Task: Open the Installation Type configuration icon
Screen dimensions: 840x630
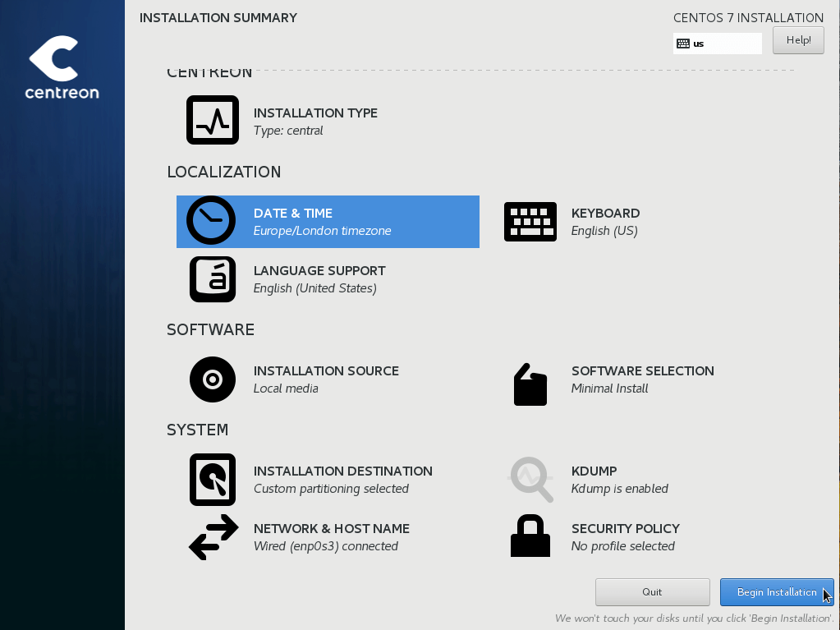Action: (212, 119)
